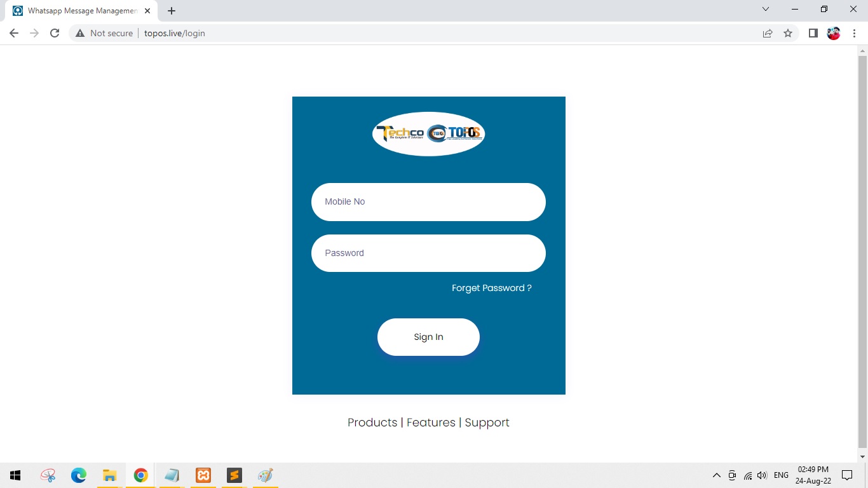Screen dimensions: 868x488
Task: Open the Features footer link
Action: click(431, 423)
